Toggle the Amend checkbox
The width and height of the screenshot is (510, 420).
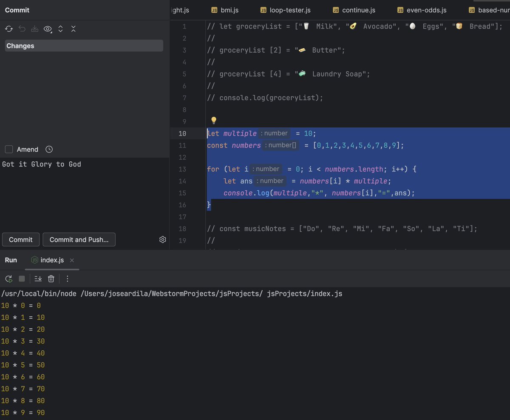point(8,149)
